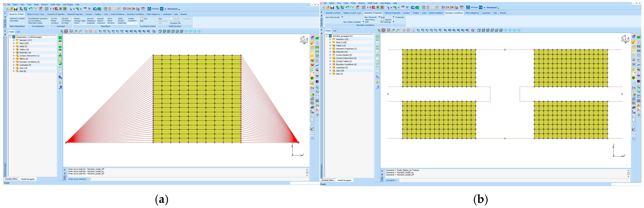Enable the Grid checkbox under Coordinate System
Viewport: 644px width, 208px height.
(x=142, y=19)
